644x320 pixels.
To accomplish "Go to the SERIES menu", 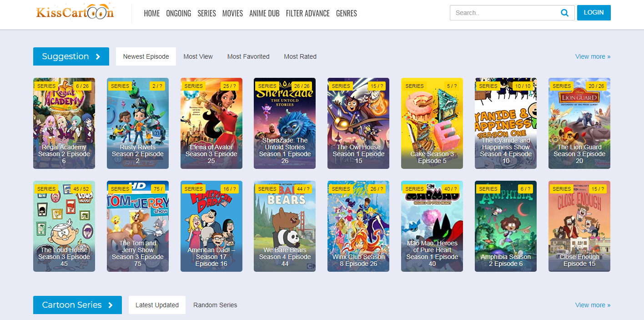I will (206, 13).
